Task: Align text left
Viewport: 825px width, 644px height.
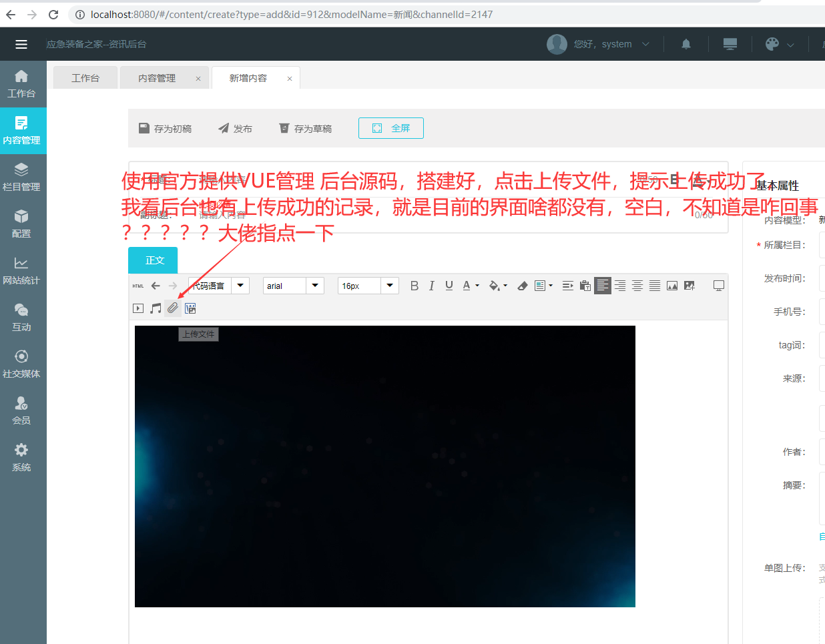Action: pos(603,286)
